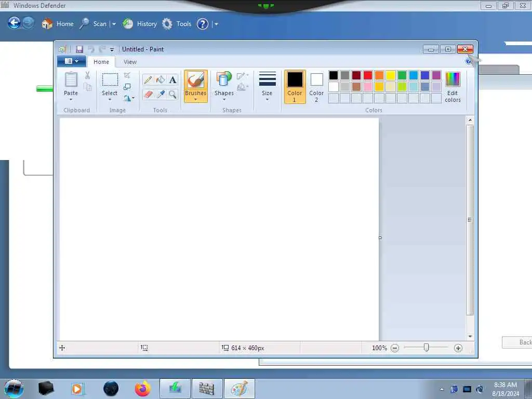This screenshot has width=532, height=399.
Task: Click the Redo arrow in title bar
Action: click(102, 49)
